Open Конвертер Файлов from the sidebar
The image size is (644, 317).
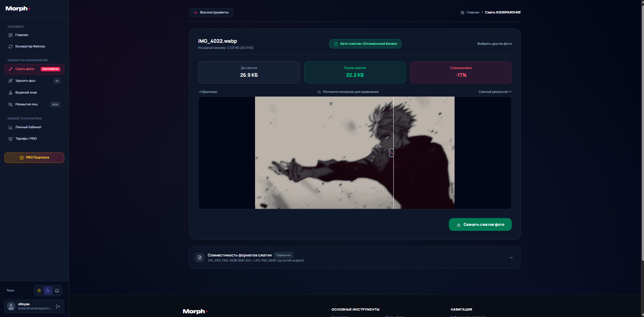coord(34,46)
